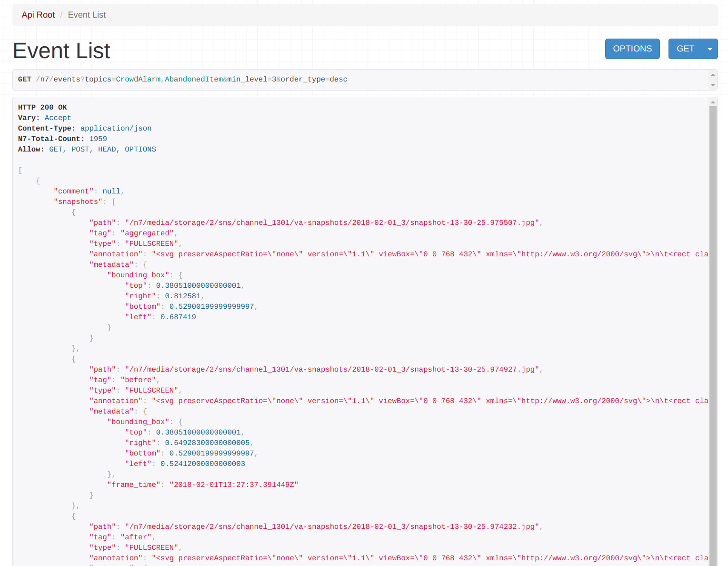Select the path ending 974232.jpg

coord(332,526)
